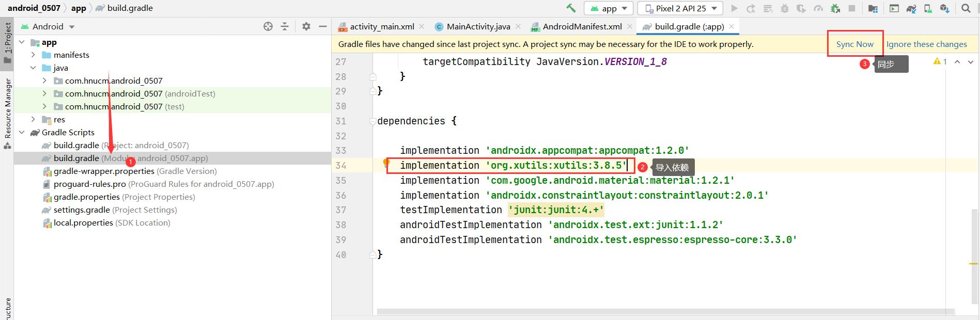Viewport: 980px width, 320px height.
Task: Expand com.hnucm.android_0507 (androidTest) package
Action: [44, 93]
